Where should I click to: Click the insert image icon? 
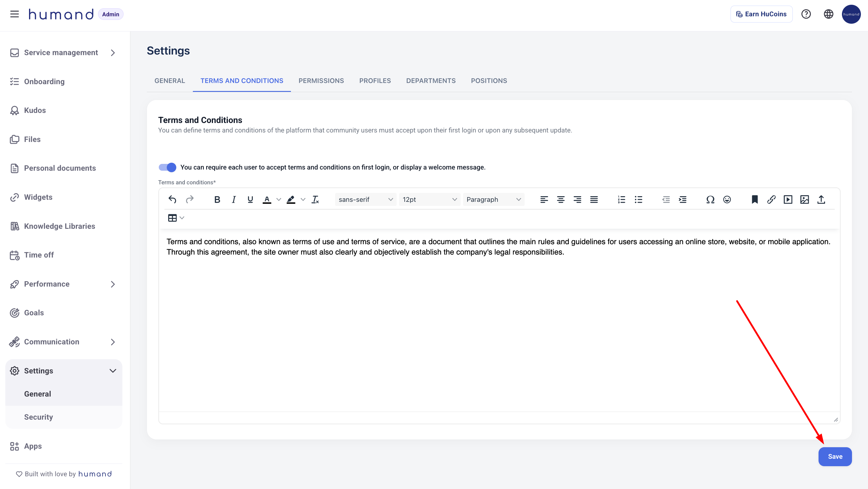[805, 199]
